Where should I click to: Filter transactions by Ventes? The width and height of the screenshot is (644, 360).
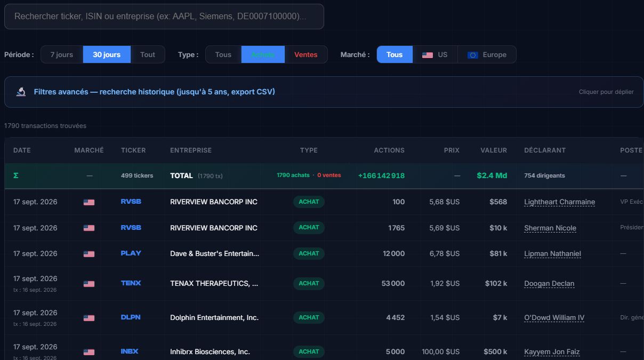[x=306, y=54]
